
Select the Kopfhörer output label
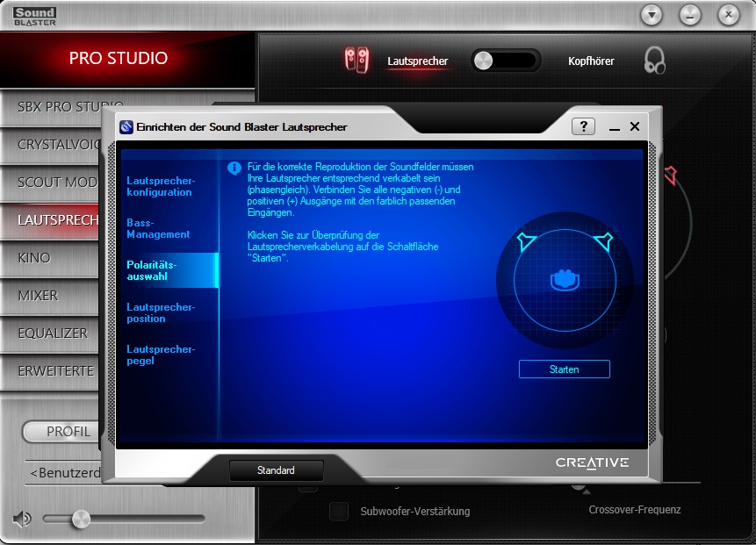point(591,61)
